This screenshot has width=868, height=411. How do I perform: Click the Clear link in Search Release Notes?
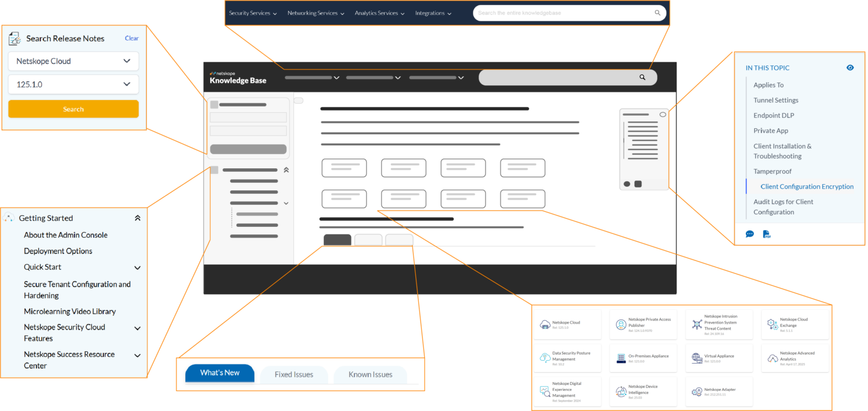(131, 38)
